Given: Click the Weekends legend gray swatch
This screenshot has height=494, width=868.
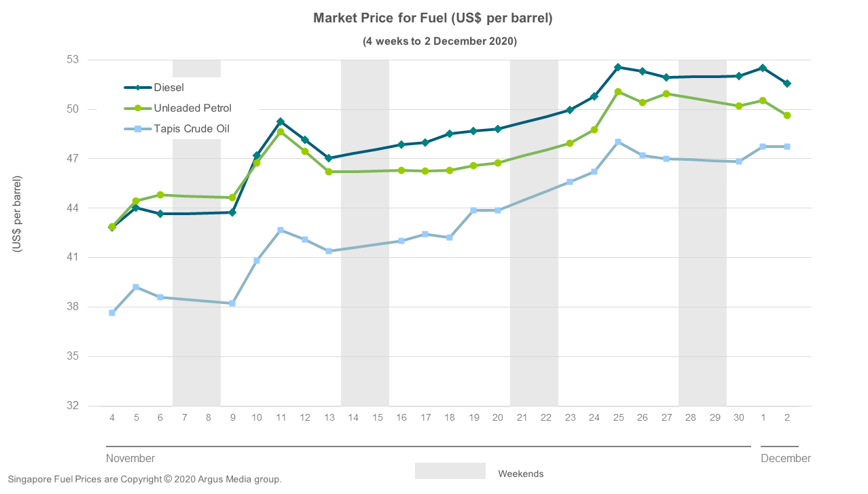Looking at the screenshot, I should [450, 471].
